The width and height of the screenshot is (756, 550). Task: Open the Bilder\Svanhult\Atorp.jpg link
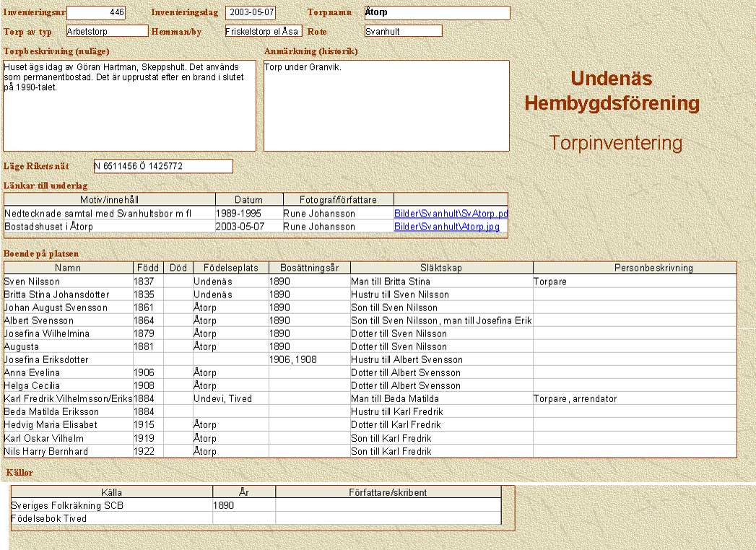click(446, 227)
